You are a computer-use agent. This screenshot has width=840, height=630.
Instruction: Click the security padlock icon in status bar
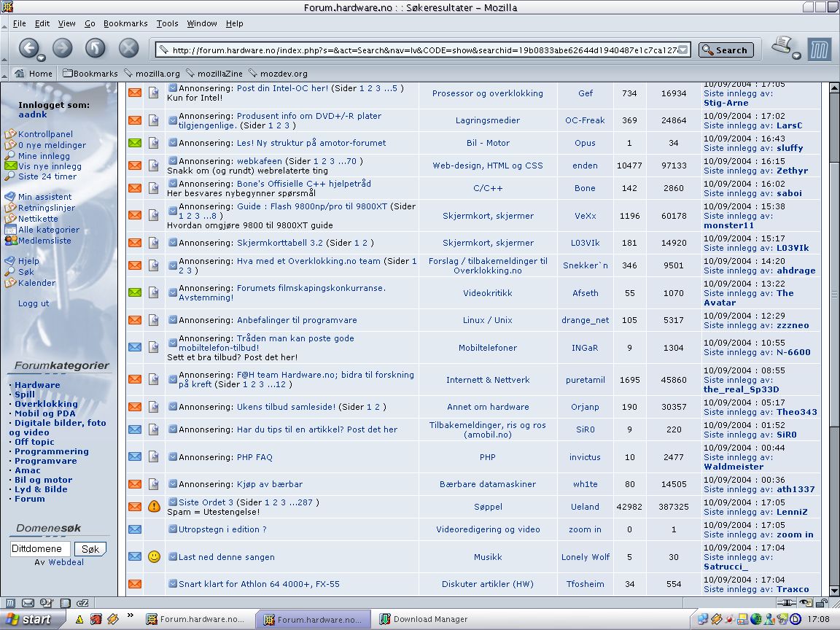[x=821, y=603]
